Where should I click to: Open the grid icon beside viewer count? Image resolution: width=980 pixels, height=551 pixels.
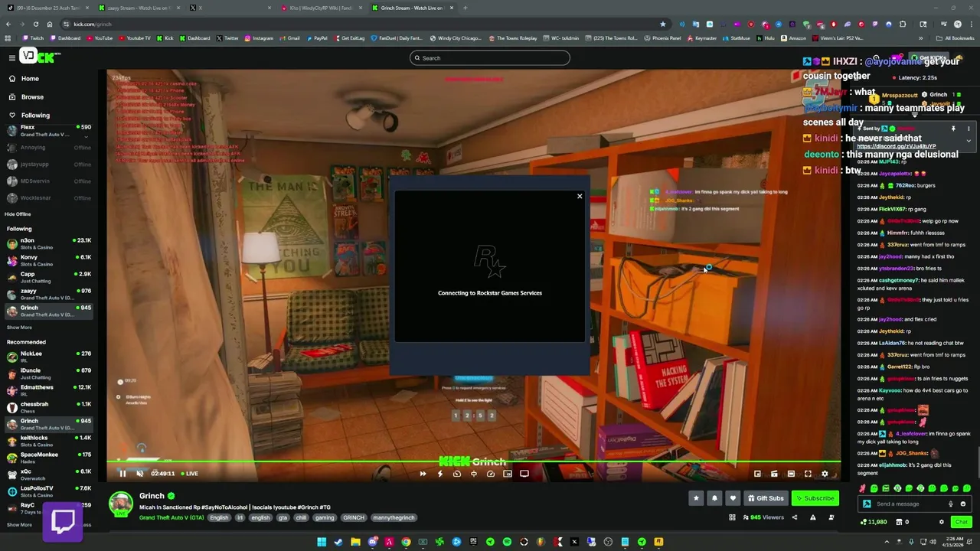point(733,517)
